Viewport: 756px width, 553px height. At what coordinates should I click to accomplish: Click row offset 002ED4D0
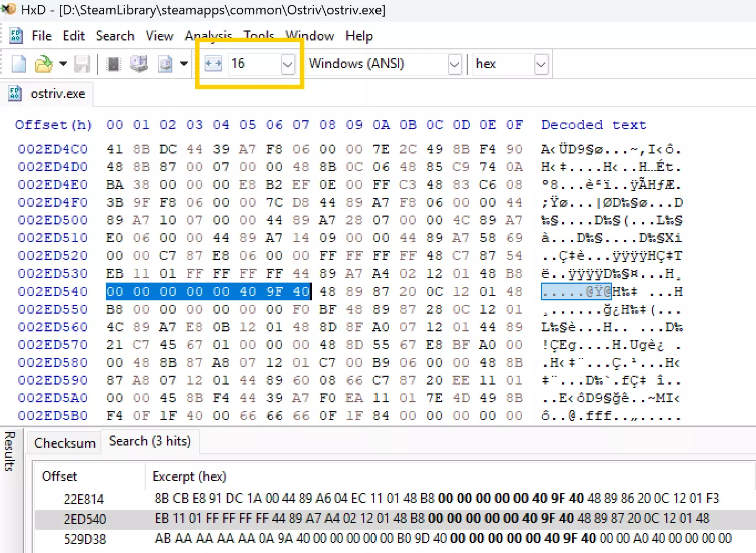pos(53,167)
